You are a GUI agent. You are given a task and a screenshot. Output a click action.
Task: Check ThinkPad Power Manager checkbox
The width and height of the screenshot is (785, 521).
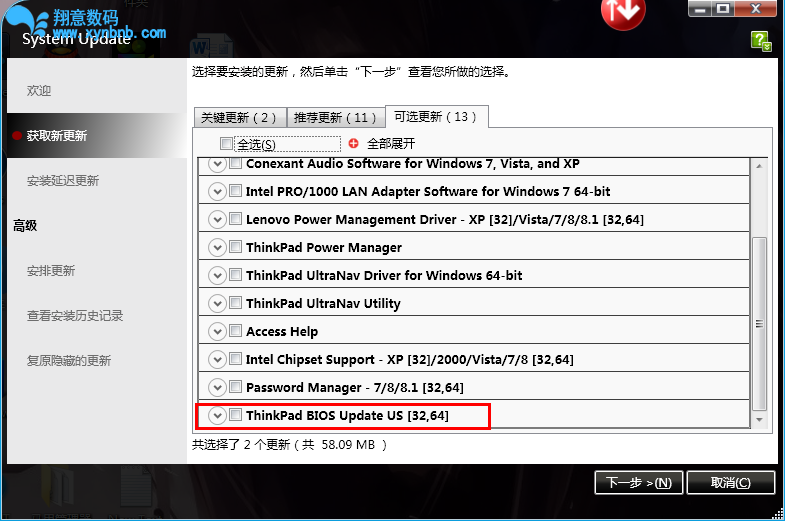(235, 247)
